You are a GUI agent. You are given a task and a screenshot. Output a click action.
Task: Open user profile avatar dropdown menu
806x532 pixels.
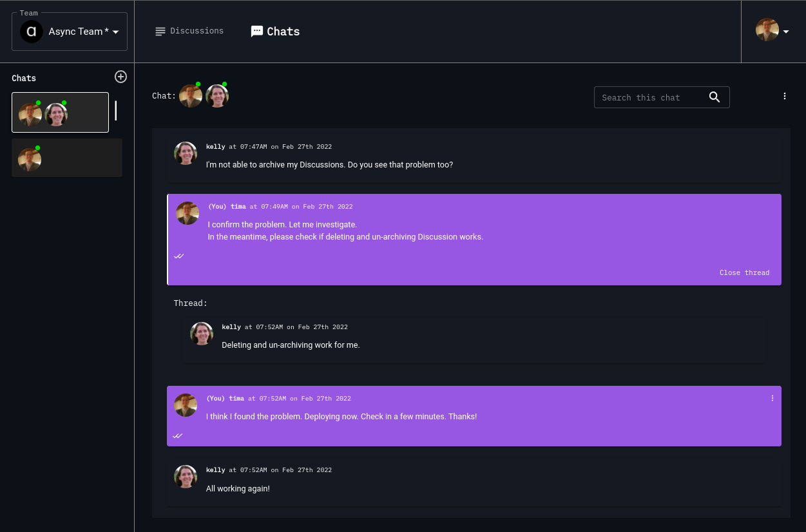pyautogui.click(x=772, y=31)
